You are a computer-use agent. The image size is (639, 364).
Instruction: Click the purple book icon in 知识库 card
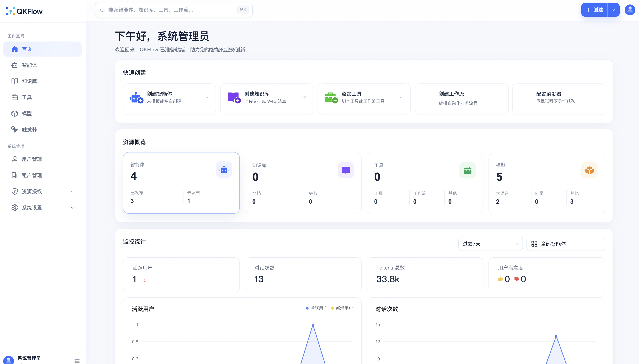pos(346,170)
